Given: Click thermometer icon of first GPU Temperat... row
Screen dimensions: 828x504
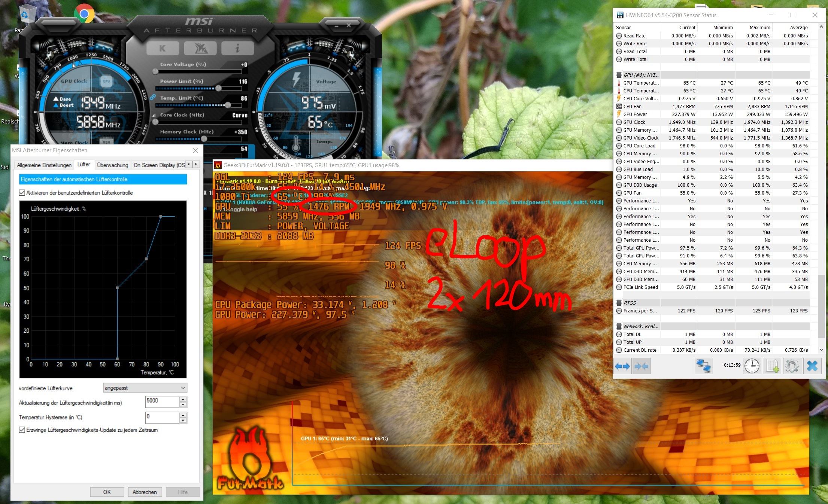Looking at the screenshot, I should tap(619, 83).
